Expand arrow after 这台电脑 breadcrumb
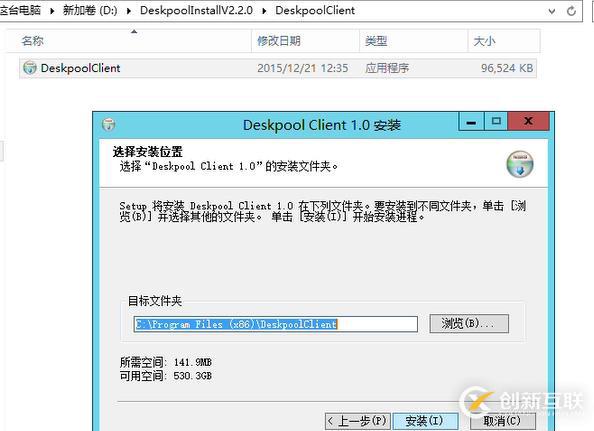The width and height of the screenshot is (594, 431). pyautogui.click(x=52, y=11)
